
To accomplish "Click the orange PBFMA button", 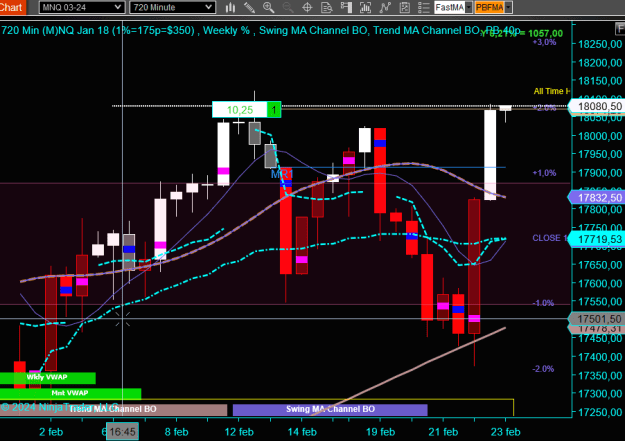I will (489, 7).
